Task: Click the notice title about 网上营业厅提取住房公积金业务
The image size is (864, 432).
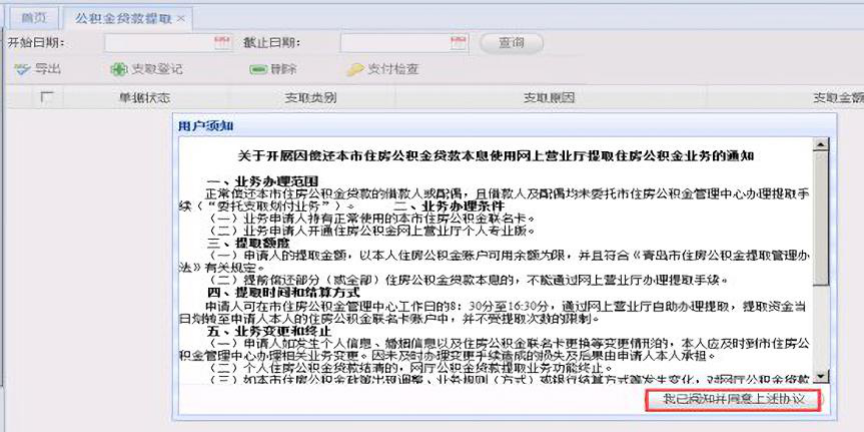Action: tap(495, 156)
